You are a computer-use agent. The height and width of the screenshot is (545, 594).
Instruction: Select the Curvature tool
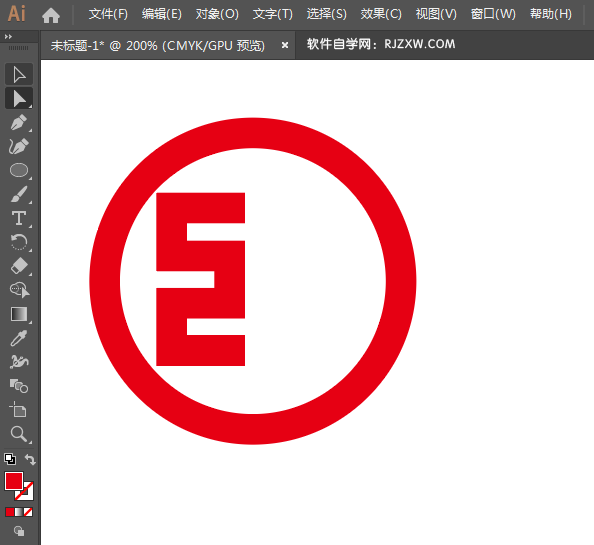[19, 146]
